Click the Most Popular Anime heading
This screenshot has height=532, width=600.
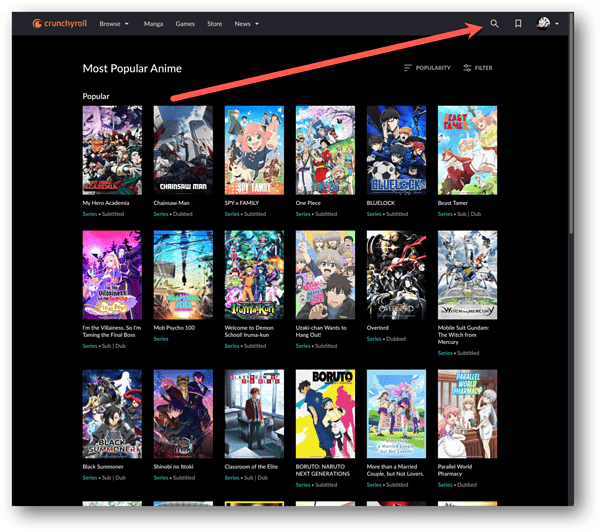132,69
